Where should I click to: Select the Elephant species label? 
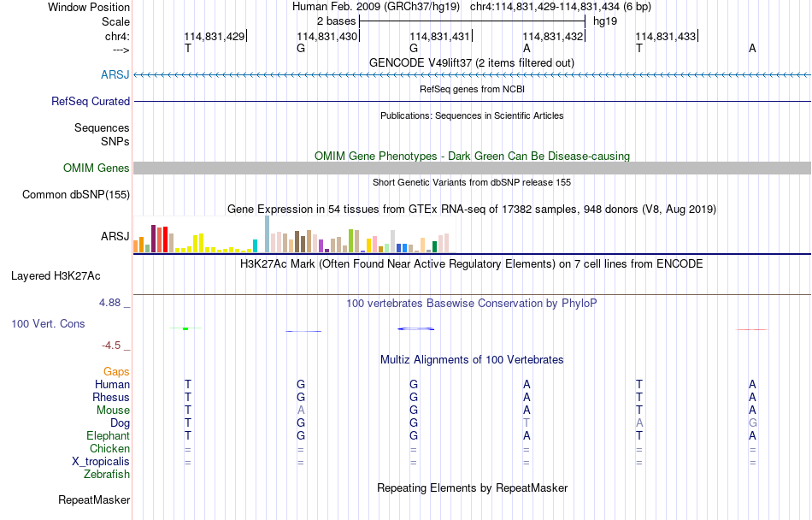coord(109,436)
